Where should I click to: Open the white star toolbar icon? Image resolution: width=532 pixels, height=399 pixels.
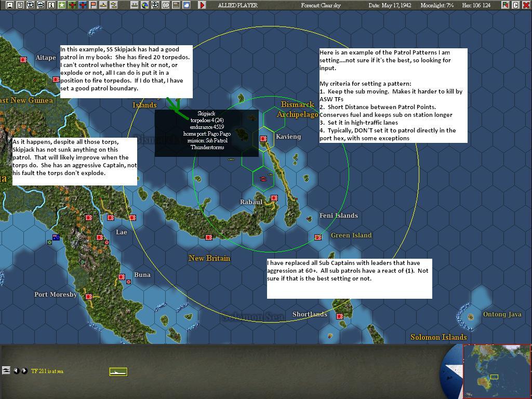(x=62, y=5)
